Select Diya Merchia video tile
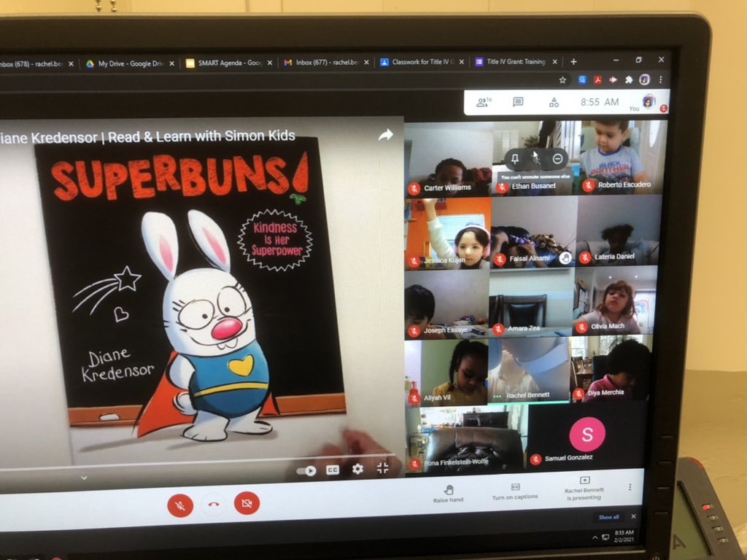747x560 pixels. point(612,367)
